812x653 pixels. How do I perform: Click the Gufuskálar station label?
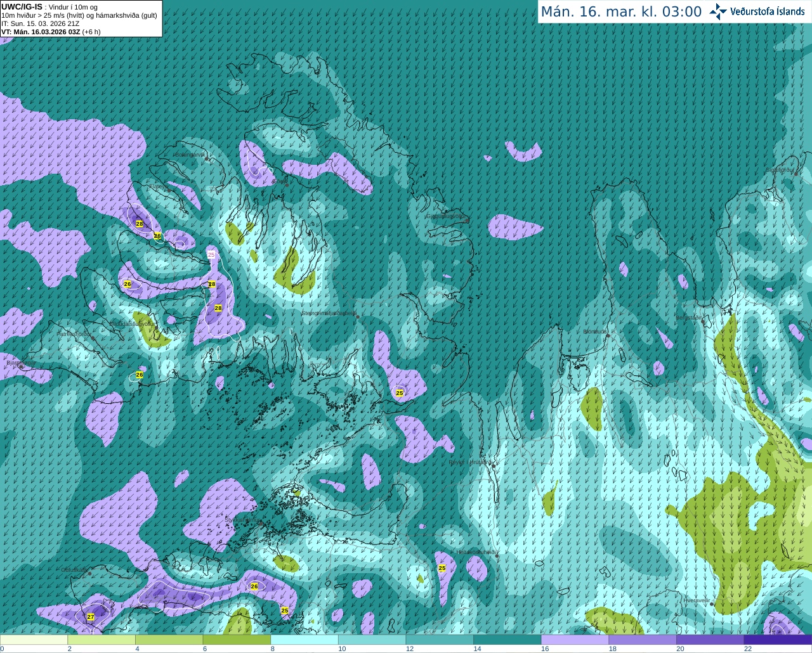74,570
